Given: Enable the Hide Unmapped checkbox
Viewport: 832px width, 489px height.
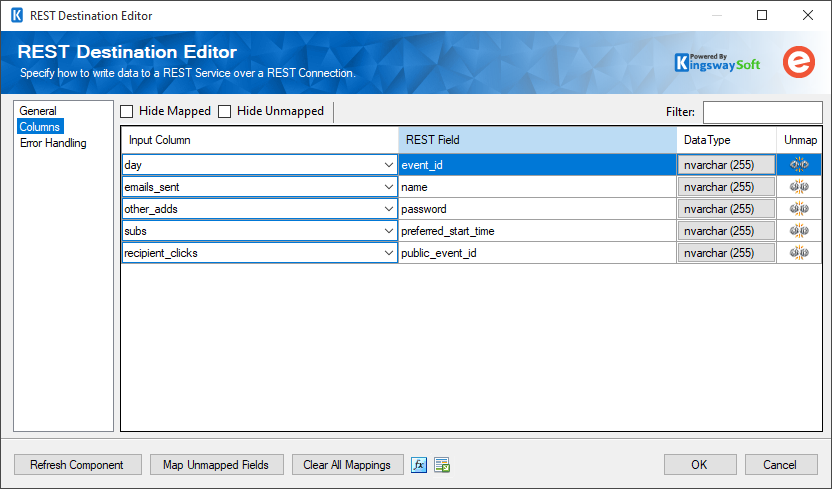Looking at the screenshot, I should [x=224, y=111].
